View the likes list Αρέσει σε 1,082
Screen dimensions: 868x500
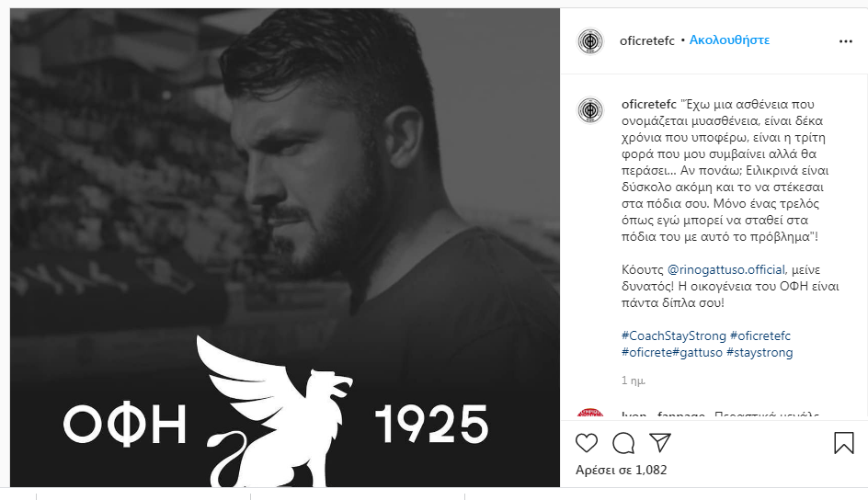621,470
